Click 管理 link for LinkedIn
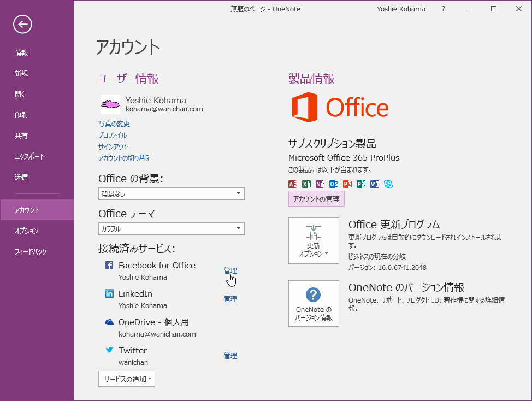532x401 pixels. tap(230, 299)
